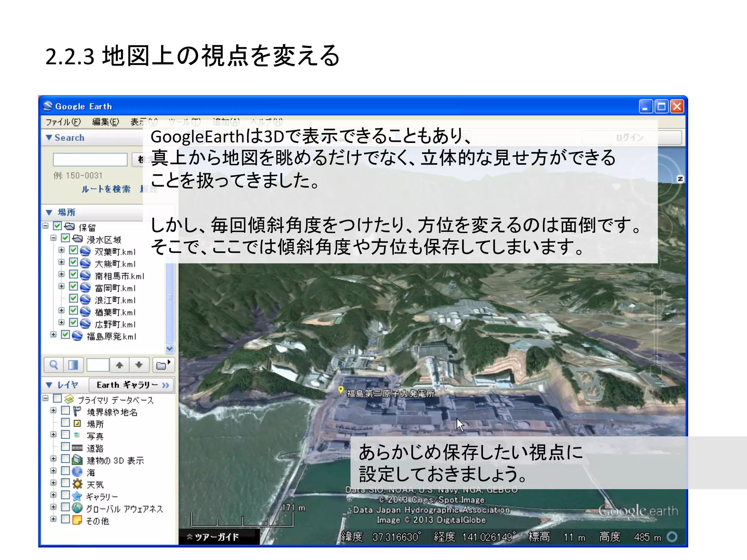Click the その他 folder icon
The image size is (747, 560).
click(x=77, y=520)
